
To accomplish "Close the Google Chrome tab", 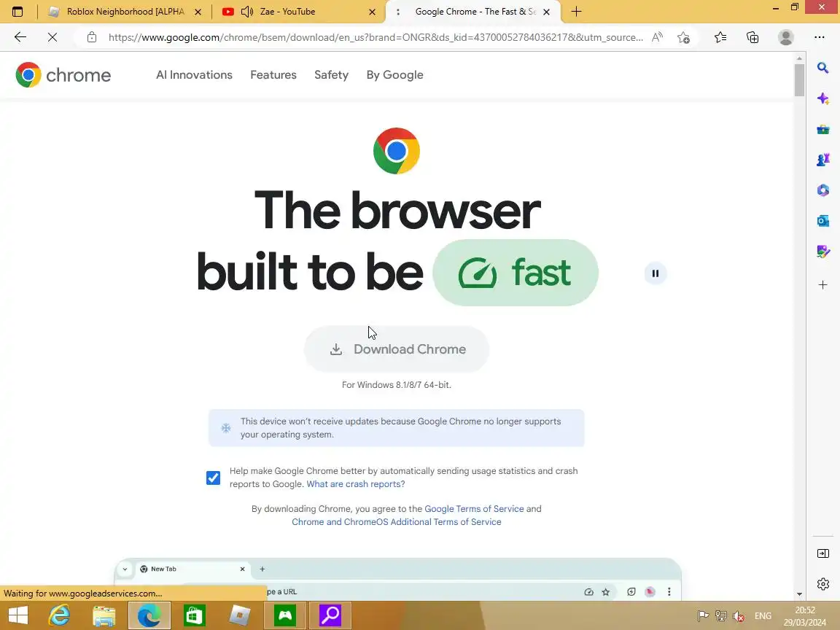I will click(546, 12).
